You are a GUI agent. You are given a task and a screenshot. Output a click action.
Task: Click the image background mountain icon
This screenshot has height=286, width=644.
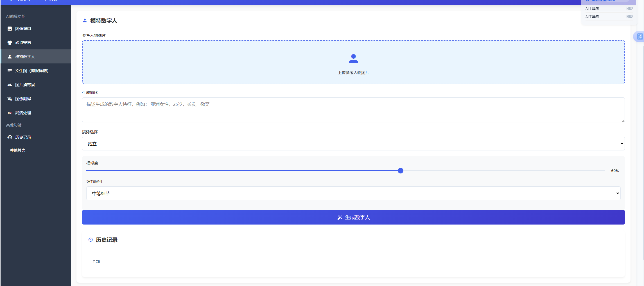pos(10,85)
